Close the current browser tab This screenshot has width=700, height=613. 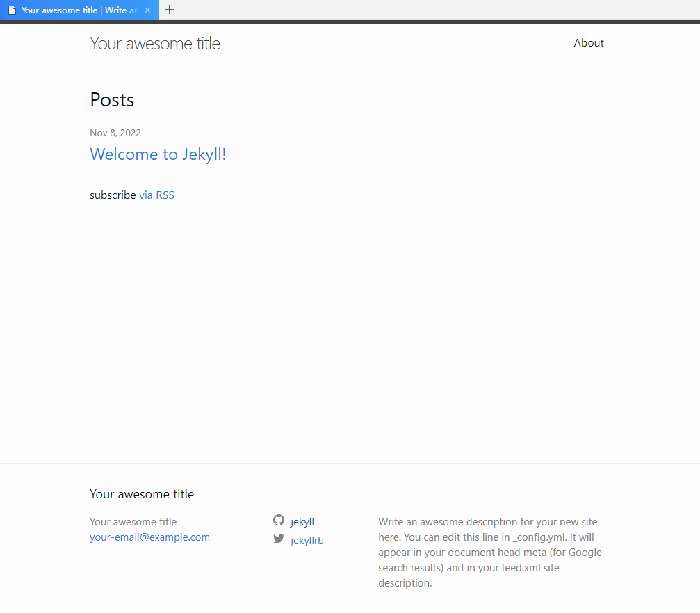click(x=147, y=10)
